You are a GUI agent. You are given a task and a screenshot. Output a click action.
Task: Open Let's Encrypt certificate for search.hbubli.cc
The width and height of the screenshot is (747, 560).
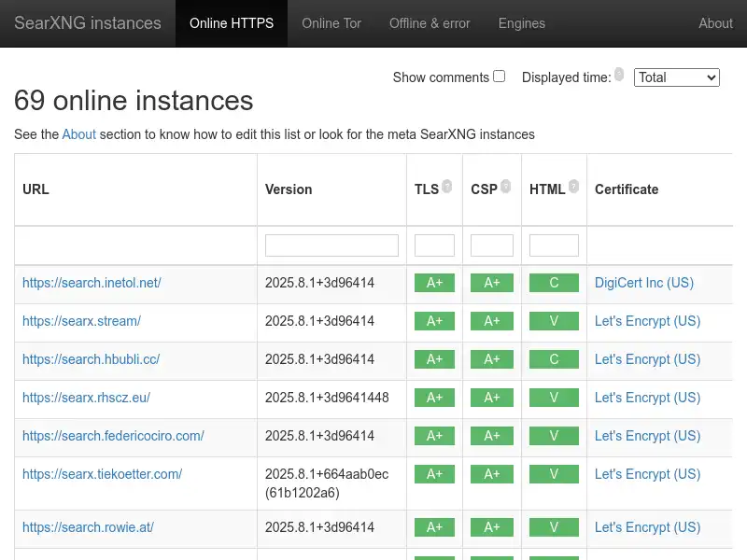[x=647, y=359]
